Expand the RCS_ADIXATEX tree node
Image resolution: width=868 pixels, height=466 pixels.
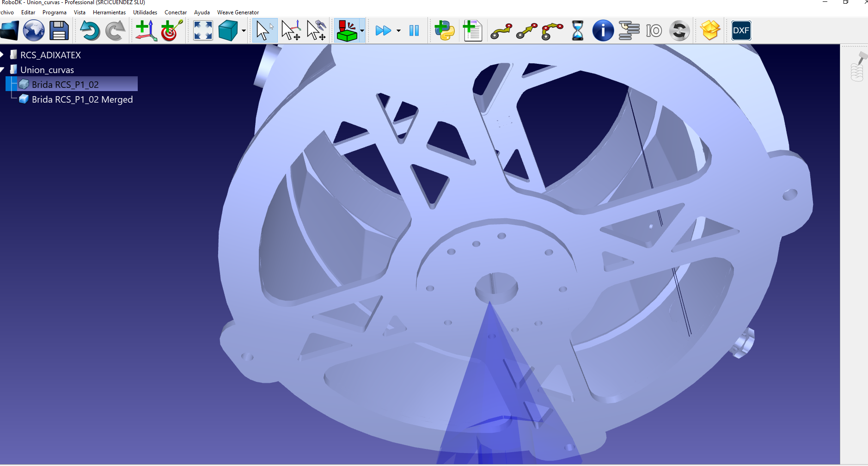point(2,55)
